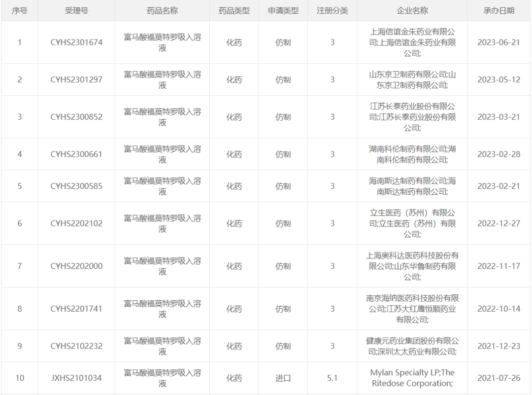Click date cell 2023-02-21
Screen dimensions: 532x395
tap(499, 186)
